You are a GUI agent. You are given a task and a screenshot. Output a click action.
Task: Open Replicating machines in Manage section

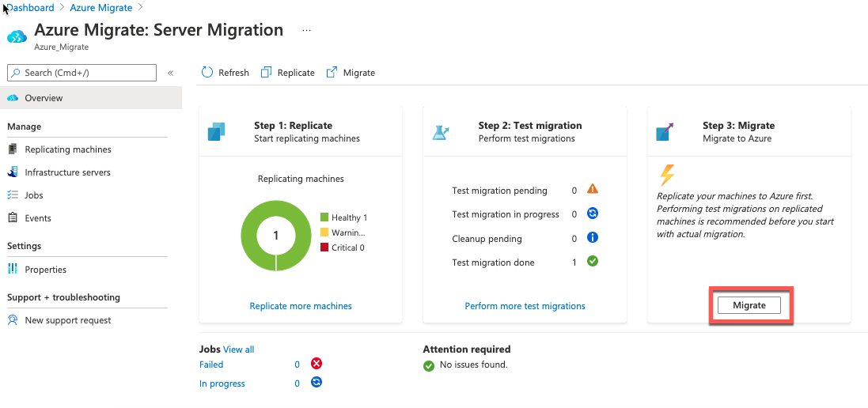click(x=67, y=149)
